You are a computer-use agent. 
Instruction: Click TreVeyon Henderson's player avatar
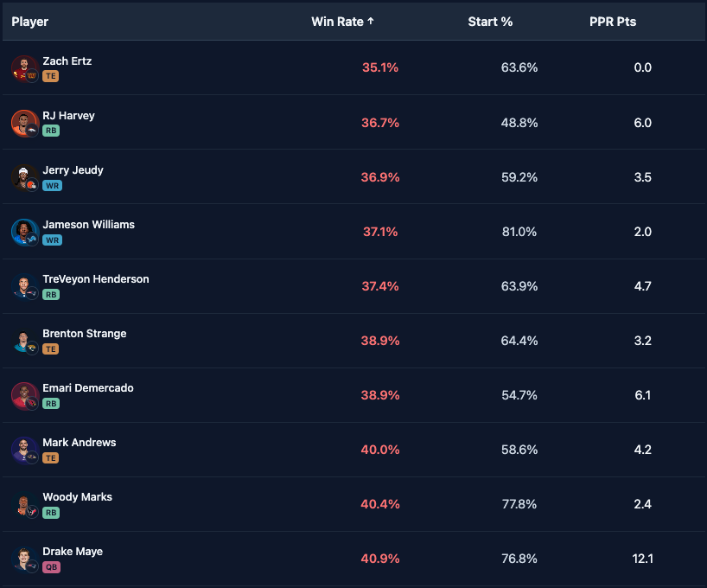(24, 286)
